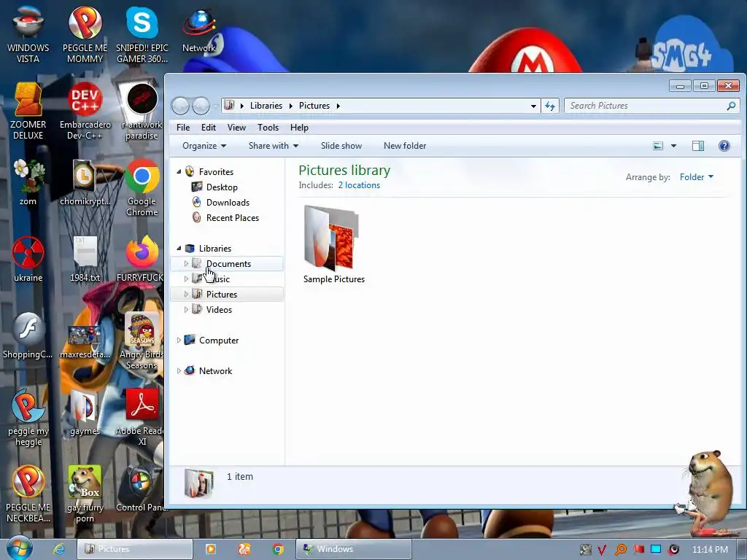Change view with the views icon
747x560 pixels.
(658, 146)
